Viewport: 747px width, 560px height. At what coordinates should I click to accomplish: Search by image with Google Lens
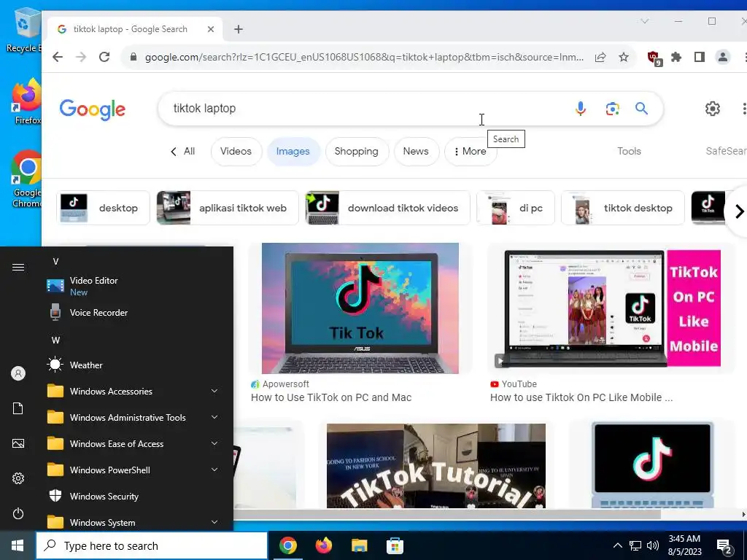coord(612,109)
